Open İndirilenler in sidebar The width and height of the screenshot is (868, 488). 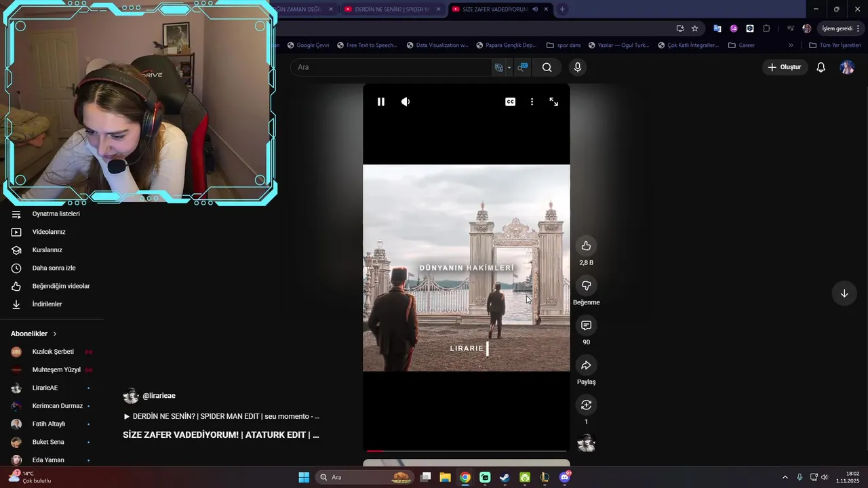point(52,304)
